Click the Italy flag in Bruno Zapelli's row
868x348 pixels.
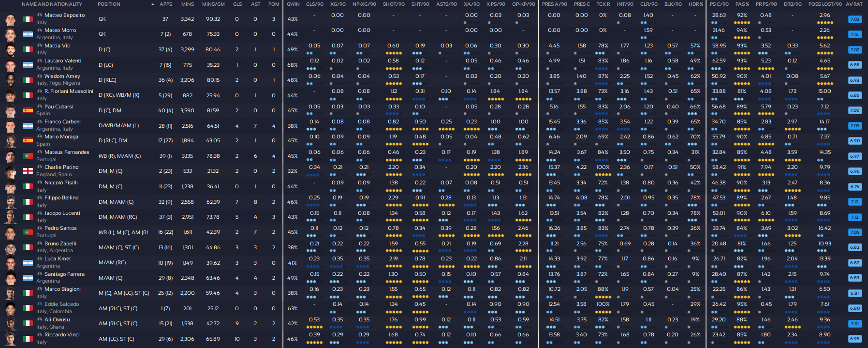coord(28,247)
